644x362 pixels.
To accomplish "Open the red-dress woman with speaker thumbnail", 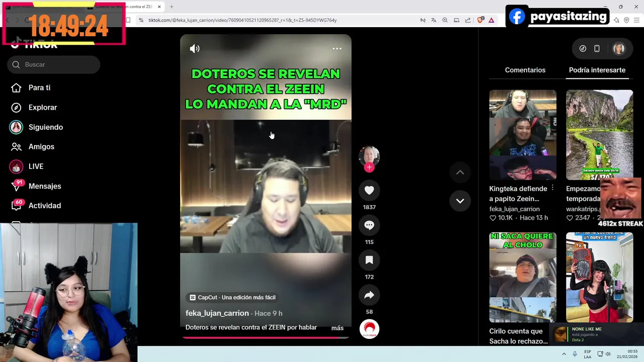I will coord(599,277).
